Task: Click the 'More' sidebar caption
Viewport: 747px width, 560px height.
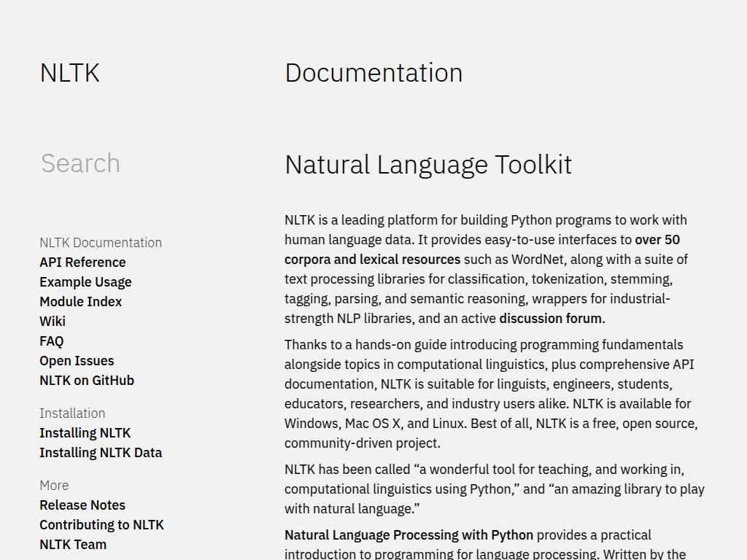Action: 54,485
